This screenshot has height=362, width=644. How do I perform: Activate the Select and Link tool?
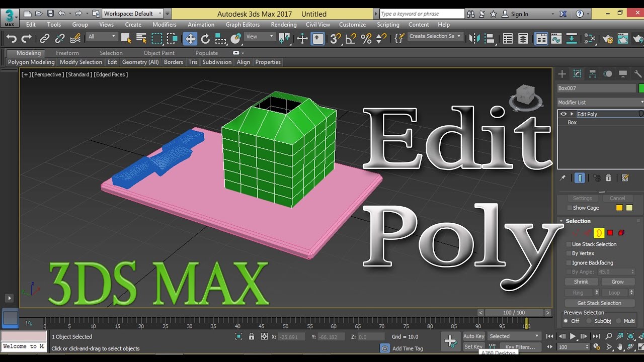pos(45,38)
